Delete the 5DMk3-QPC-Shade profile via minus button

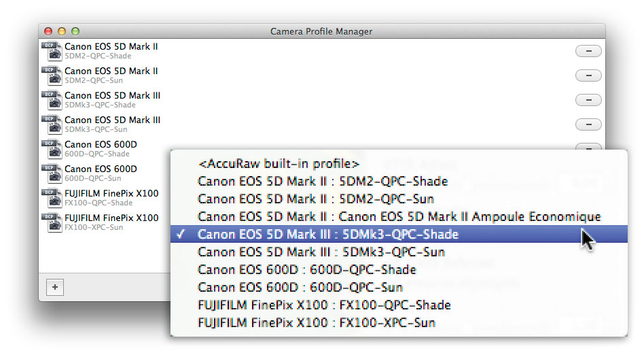tap(588, 100)
